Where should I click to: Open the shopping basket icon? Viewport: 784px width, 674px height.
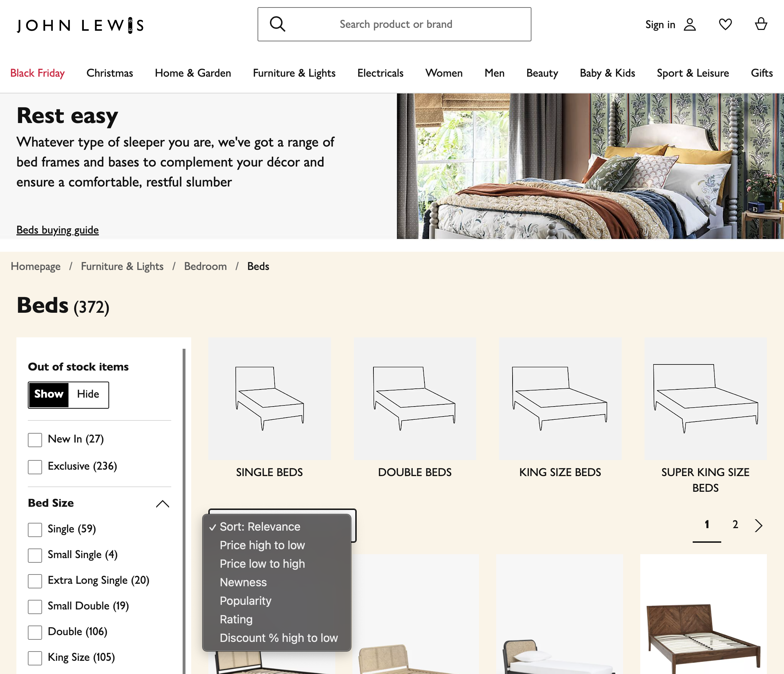click(x=760, y=25)
